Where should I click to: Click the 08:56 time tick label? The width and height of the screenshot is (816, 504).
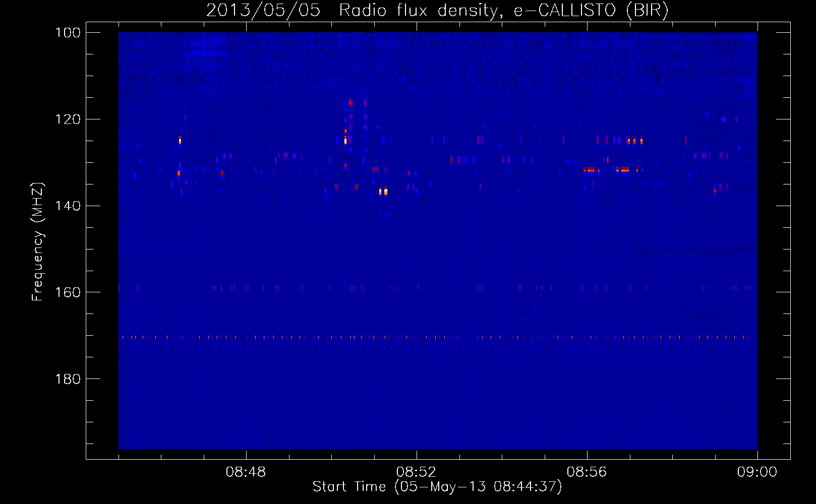(x=587, y=472)
